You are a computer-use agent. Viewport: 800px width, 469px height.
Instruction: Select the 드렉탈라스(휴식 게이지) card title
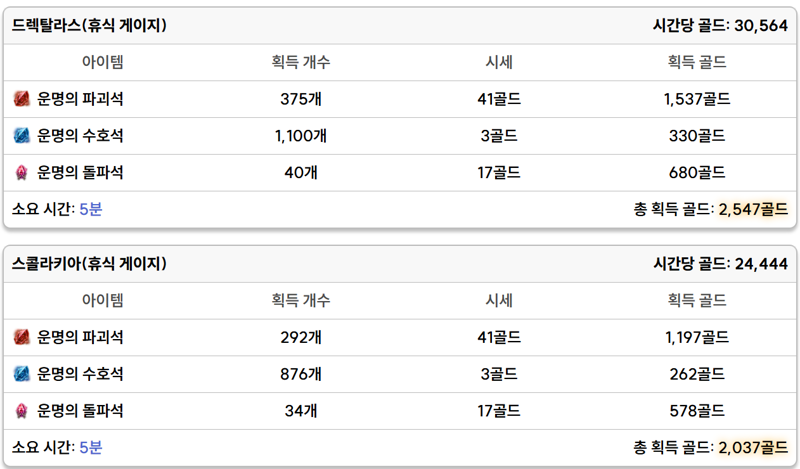point(89,25)
